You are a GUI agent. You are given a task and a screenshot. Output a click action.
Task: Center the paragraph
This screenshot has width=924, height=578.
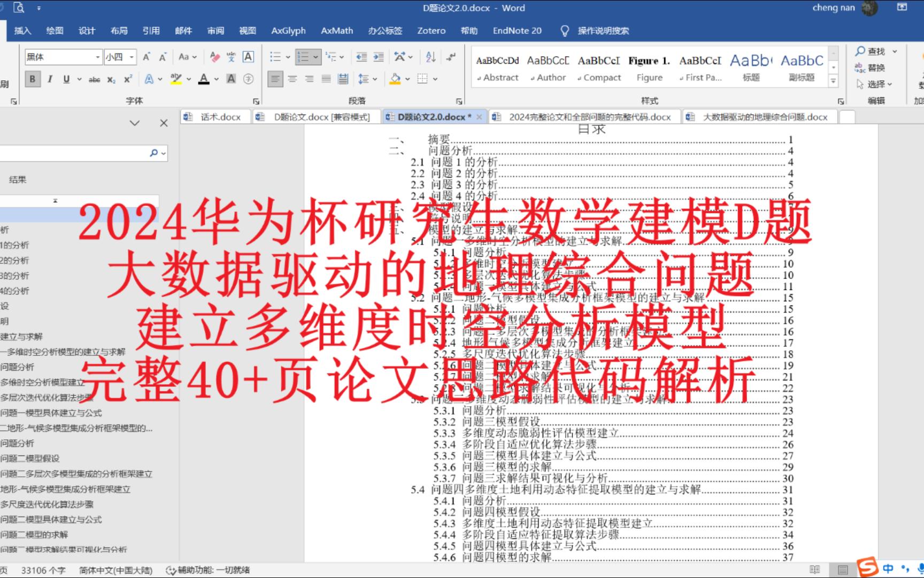(292, 79)
